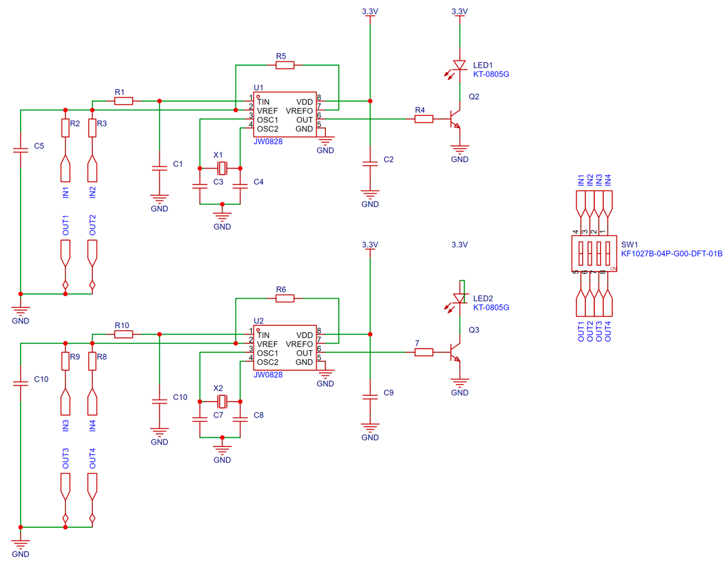Select the OUT1 net label in upper circuit
Viewport: 728px width, 566px height.
(65, 225)
